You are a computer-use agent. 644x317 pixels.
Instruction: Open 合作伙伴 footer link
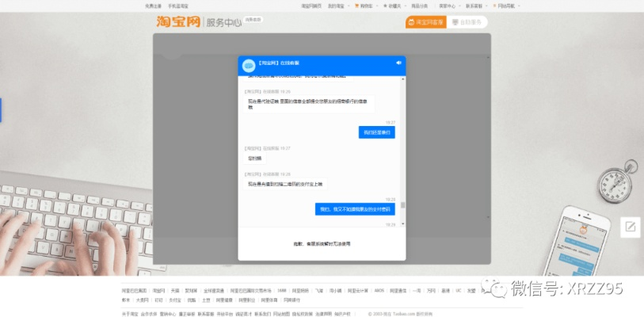[149, 314]
